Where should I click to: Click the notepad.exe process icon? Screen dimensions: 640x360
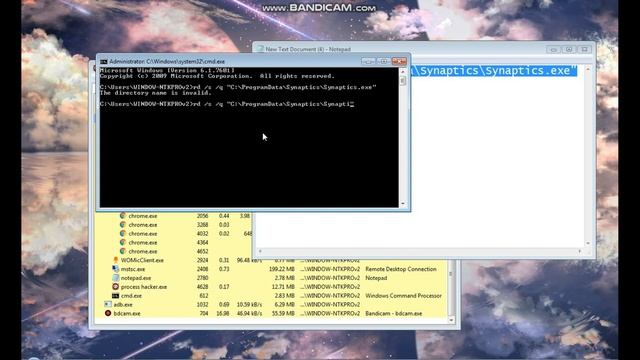click(116, 278)
